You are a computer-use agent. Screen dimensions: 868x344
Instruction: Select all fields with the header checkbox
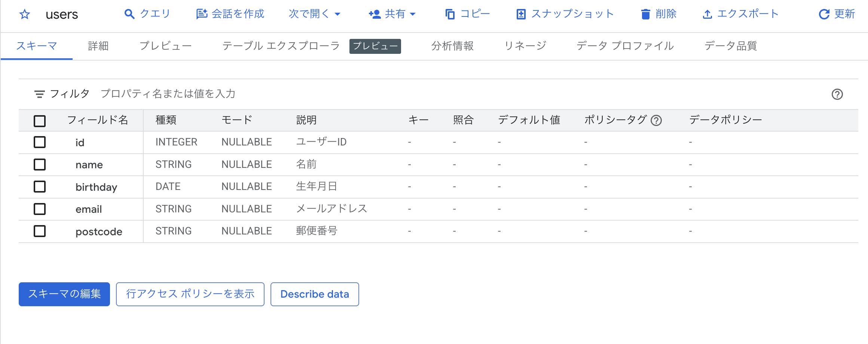pyautogui.click(x=39, y=121)
